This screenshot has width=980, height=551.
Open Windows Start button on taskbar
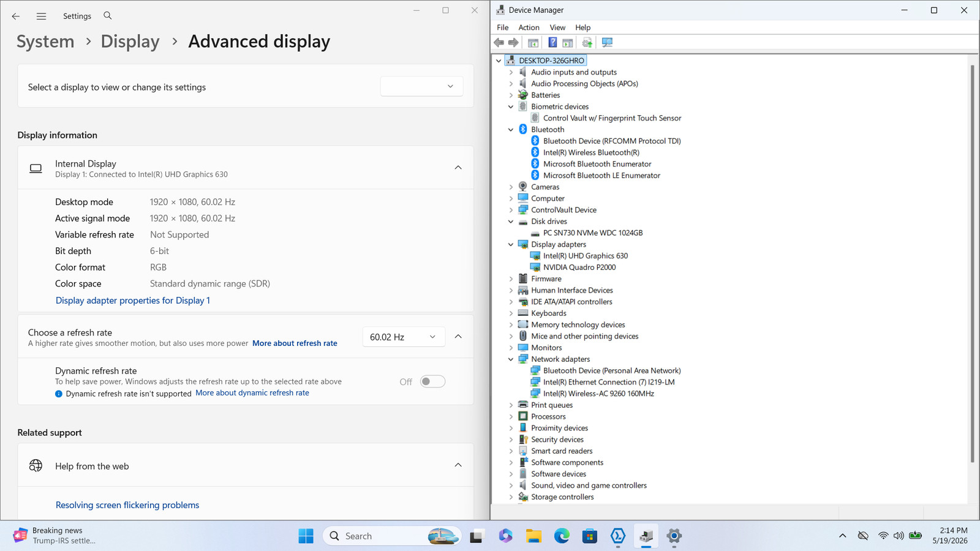(306, 536)
